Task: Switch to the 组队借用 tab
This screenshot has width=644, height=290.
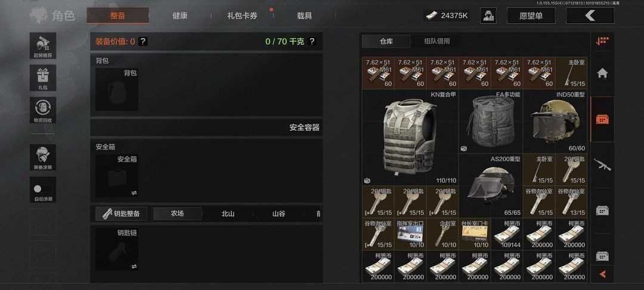Action: (x=437, y=41)
